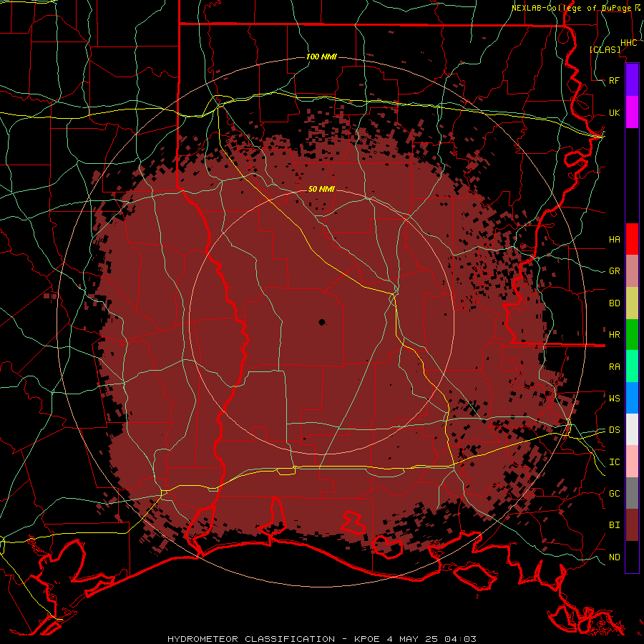The height and width of the screenshot is (644, 644).
Task: Select the dusty pink GR legend swatch
Action: (x=632, y=271)
